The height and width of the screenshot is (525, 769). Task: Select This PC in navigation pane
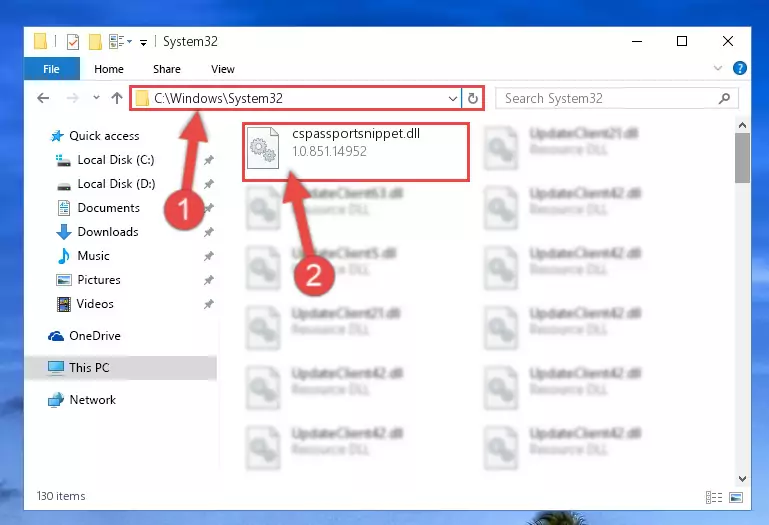click(120, 368)
